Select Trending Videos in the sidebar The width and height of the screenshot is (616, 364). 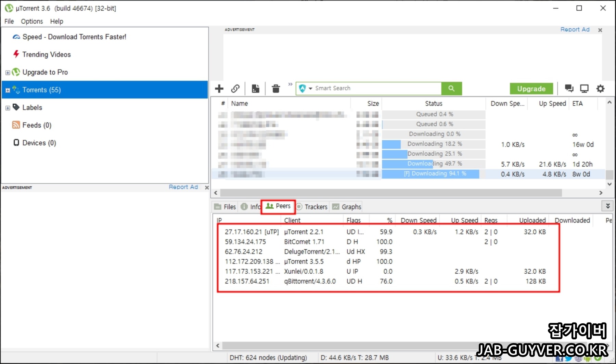pyautogui.click(x=47, y=54)
